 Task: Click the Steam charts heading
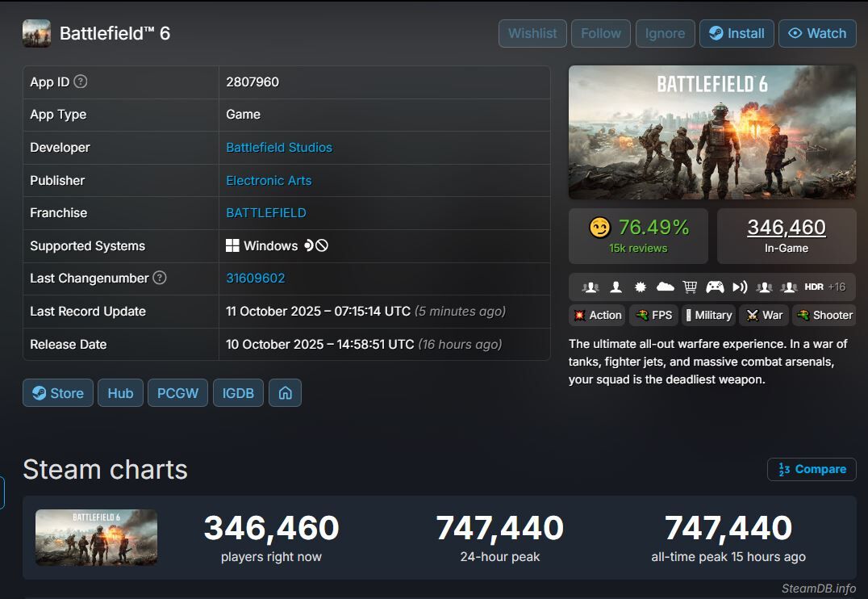(105, 470)
